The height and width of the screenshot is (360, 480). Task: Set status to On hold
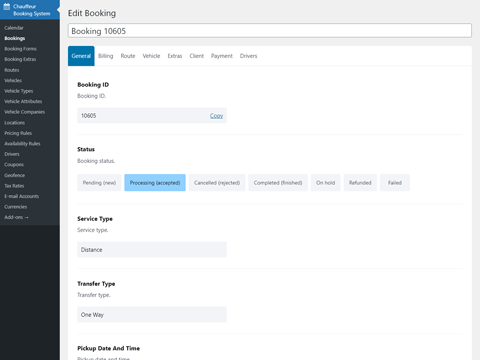[x=326, y=183]
